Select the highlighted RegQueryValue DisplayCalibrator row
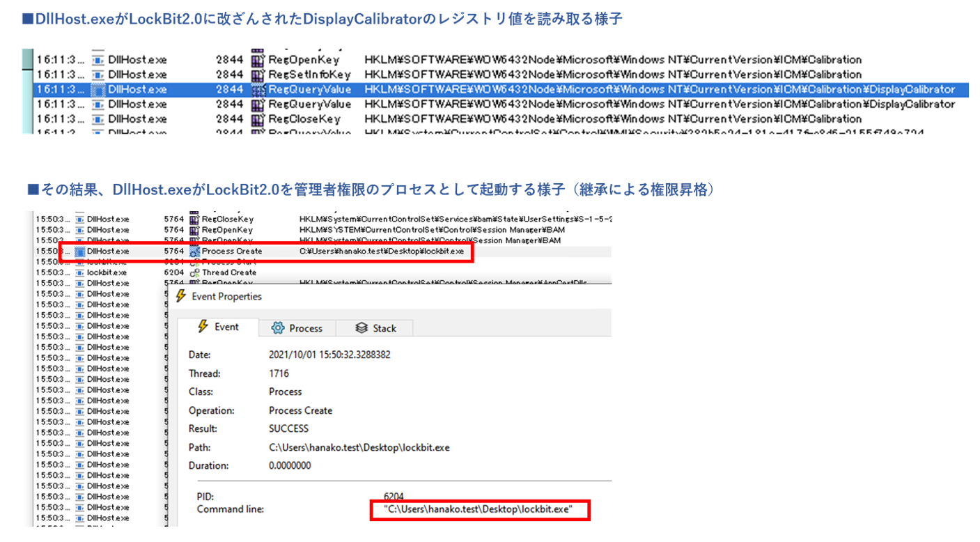 click(488, 89)
